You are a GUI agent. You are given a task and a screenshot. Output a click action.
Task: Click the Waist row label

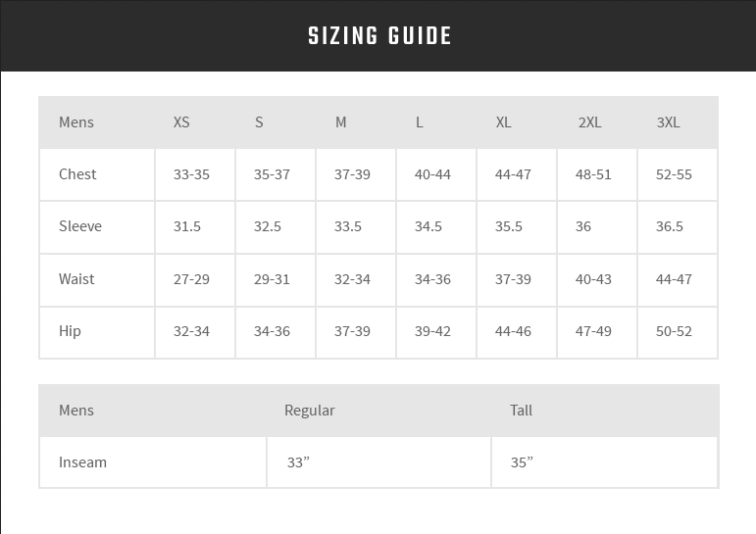tap(76, 279)
